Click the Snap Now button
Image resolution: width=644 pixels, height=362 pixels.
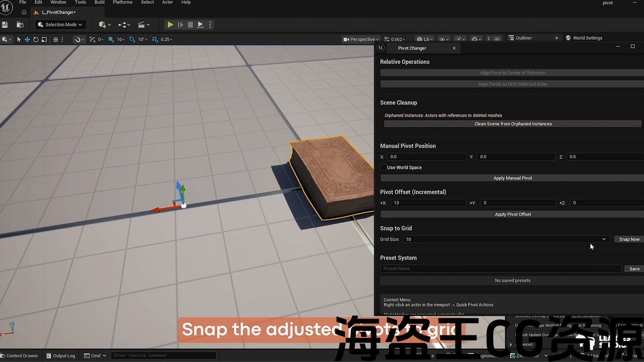629,239
